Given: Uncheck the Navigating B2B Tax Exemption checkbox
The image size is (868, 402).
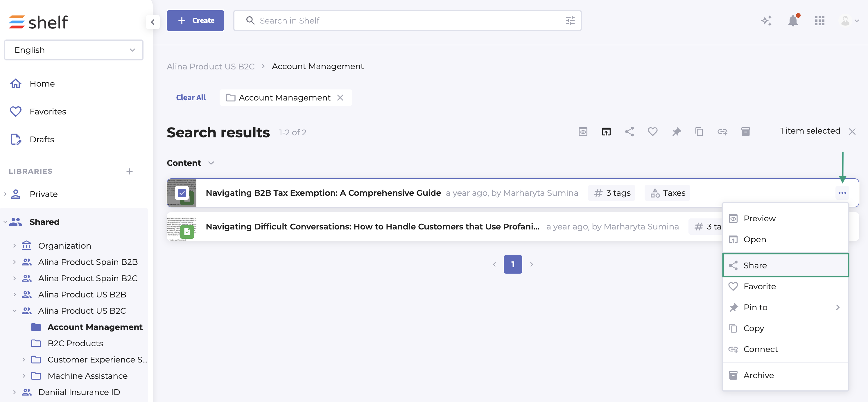Looking at the screenshot, I should point(182,193).
